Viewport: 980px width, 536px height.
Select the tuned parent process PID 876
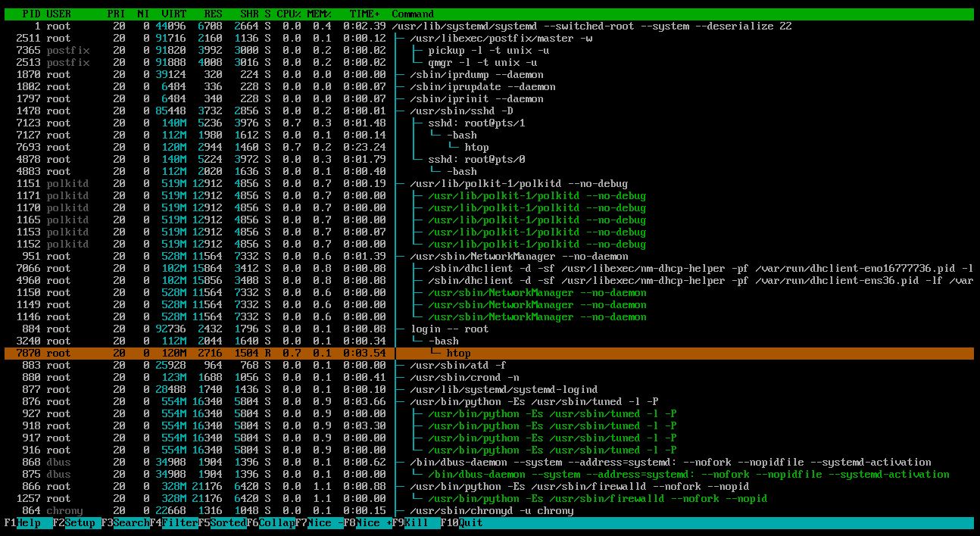coord(488,401)
